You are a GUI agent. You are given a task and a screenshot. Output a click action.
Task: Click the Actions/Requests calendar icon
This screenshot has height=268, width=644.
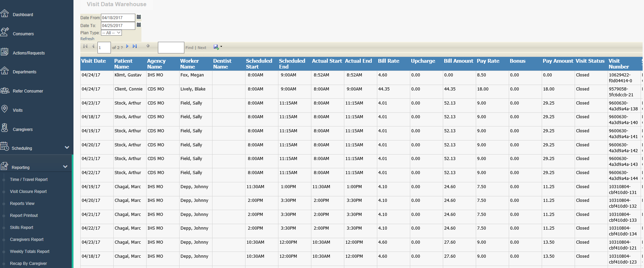[4, 52]
